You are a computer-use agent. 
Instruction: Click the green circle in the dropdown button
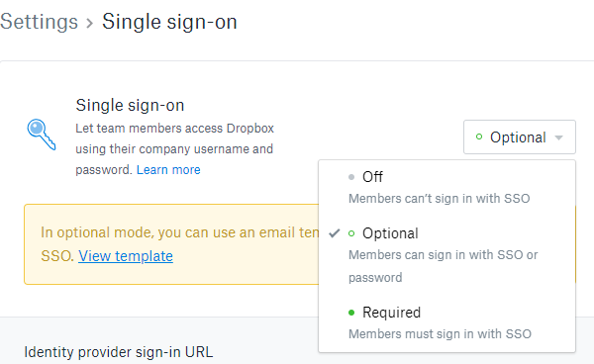click(x=479, y=136)
